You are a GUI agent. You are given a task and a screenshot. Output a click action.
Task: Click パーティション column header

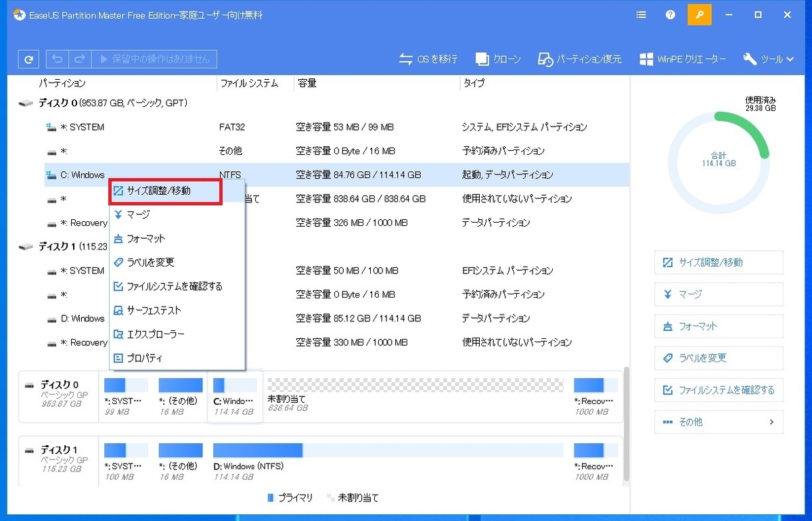62,83
